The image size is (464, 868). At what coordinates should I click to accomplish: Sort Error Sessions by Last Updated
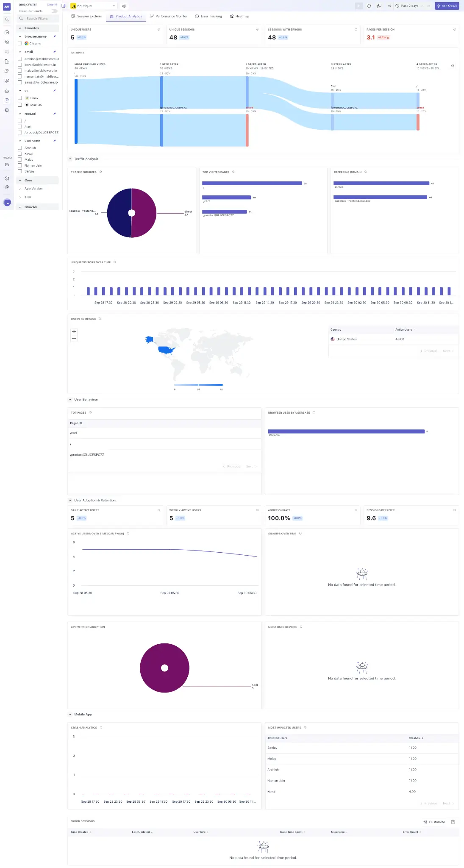pyautogui.click(x=142, y=832)
